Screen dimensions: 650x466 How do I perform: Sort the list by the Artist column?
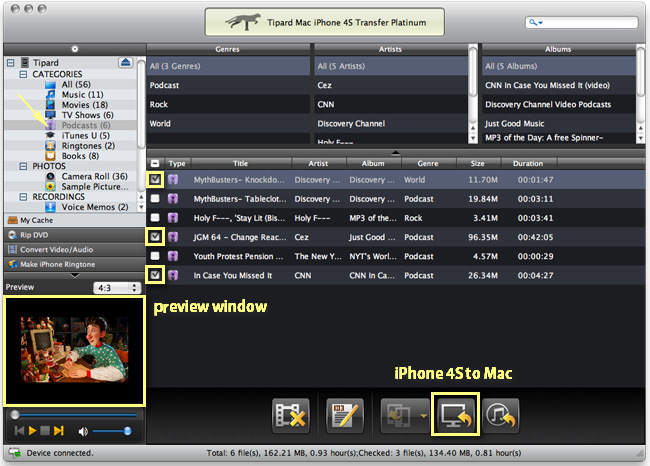pos(319,163)
